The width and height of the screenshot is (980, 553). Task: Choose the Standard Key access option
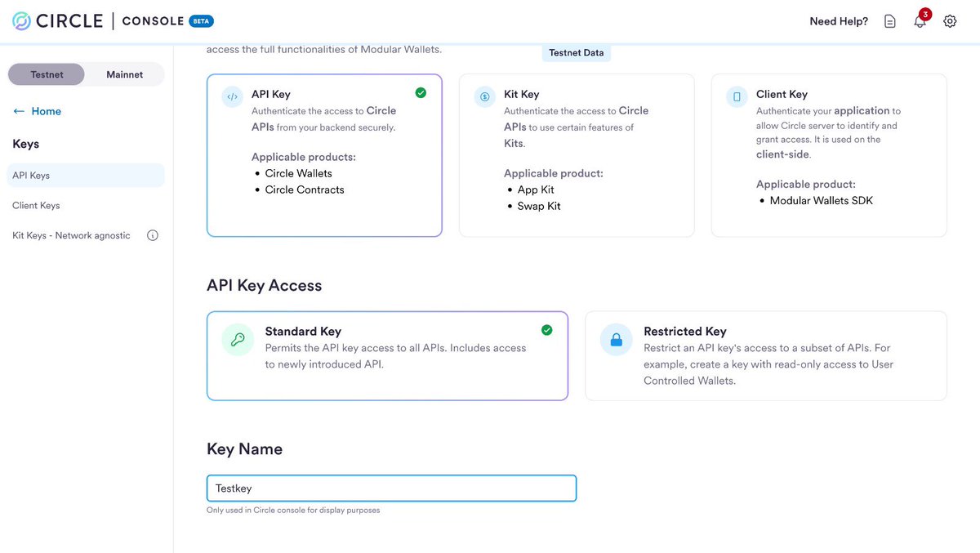tap(387, 355)
